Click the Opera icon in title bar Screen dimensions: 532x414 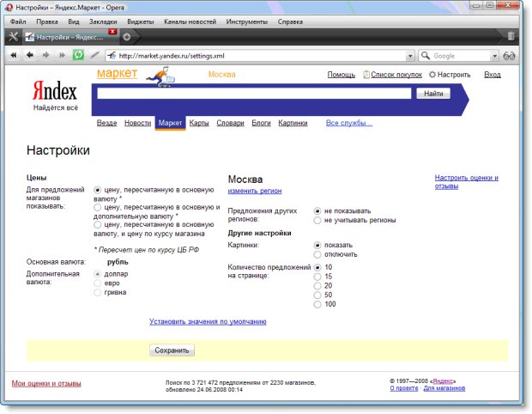(9, 7)
